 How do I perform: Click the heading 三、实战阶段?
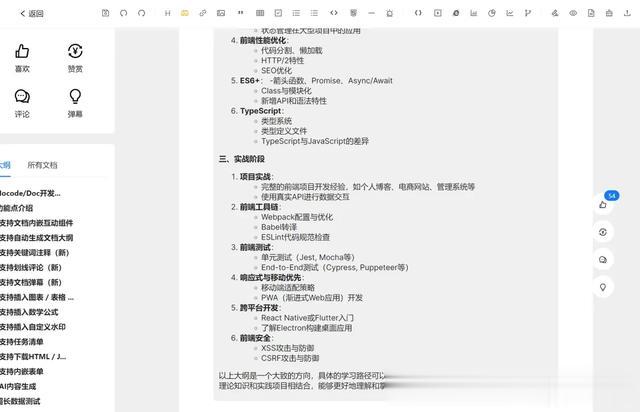click(x=242, y=159)
